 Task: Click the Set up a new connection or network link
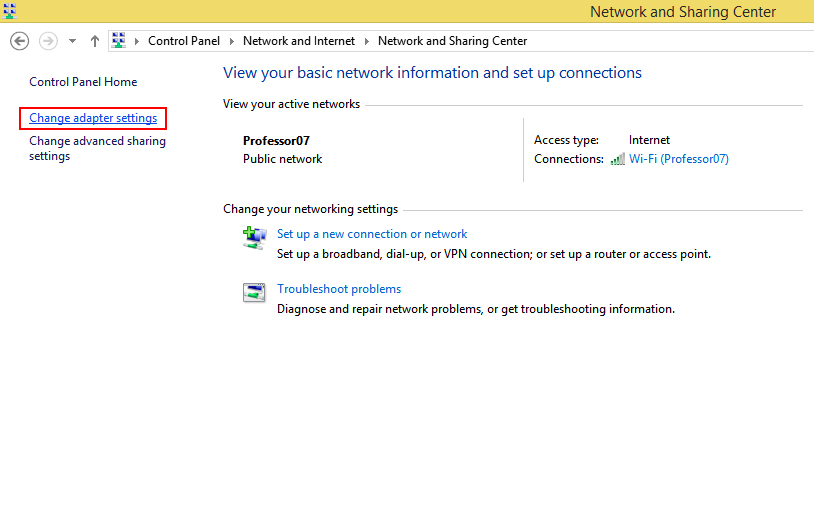coord(372,234)
